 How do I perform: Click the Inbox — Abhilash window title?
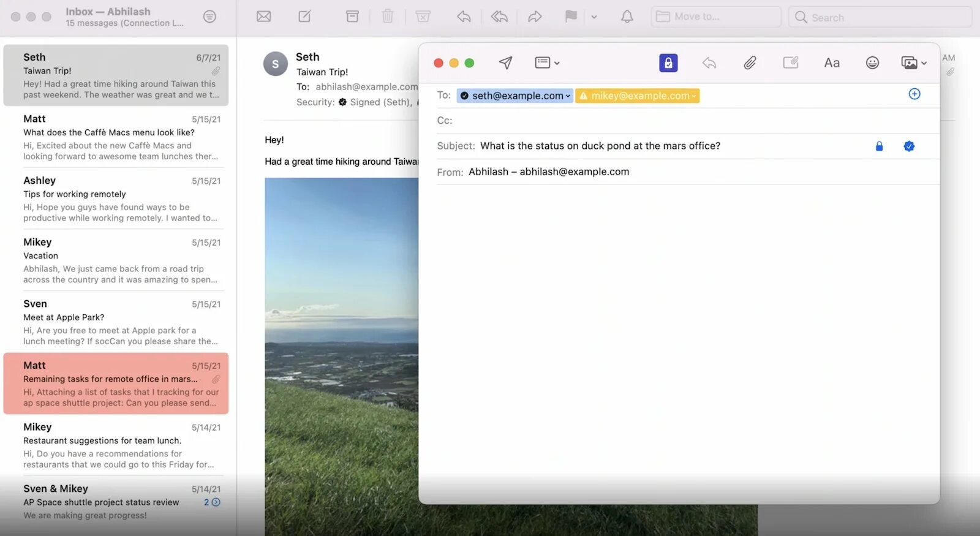tap(108, 11)
